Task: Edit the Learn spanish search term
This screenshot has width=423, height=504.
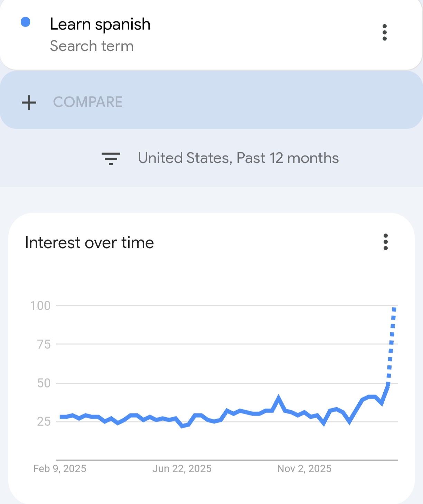Action: [x=100, y=24]
